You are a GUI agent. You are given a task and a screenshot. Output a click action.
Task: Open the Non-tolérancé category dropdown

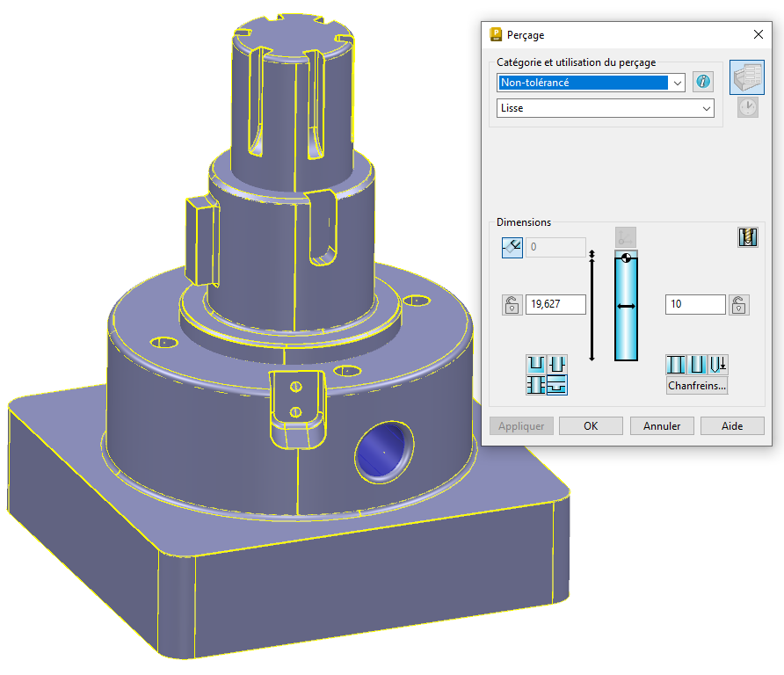pyautogui.click(x=676, y=83)
